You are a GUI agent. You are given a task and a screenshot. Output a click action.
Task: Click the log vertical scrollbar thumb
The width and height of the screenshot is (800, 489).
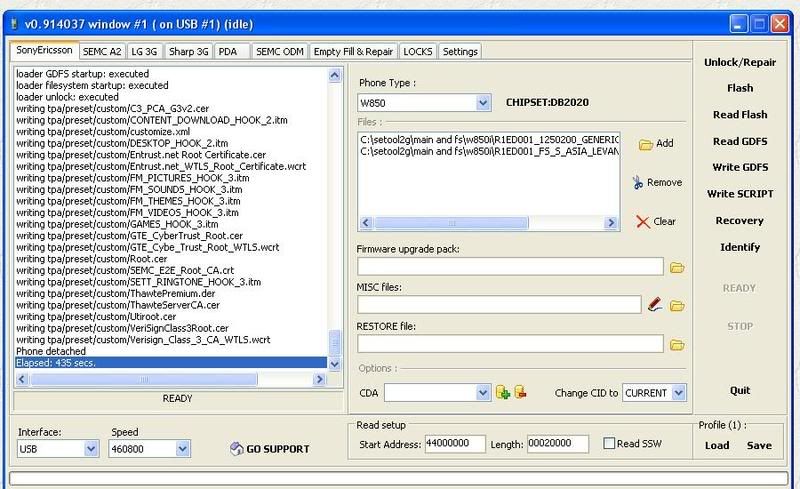[335, 343]
